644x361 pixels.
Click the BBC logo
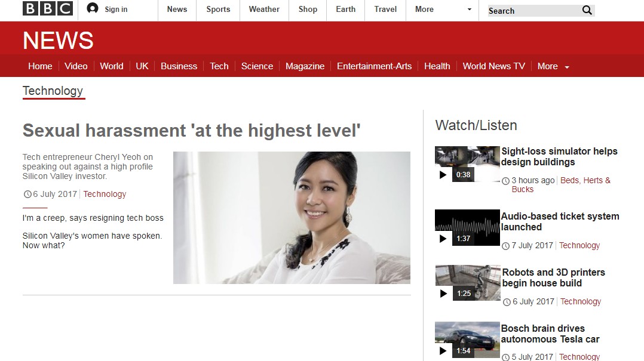coord(48,8)
